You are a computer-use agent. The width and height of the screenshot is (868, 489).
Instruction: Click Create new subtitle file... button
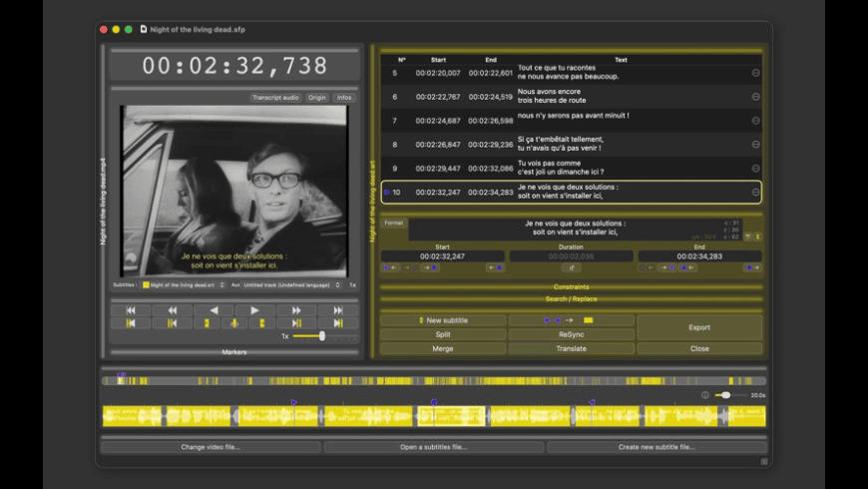coord(656,447)
